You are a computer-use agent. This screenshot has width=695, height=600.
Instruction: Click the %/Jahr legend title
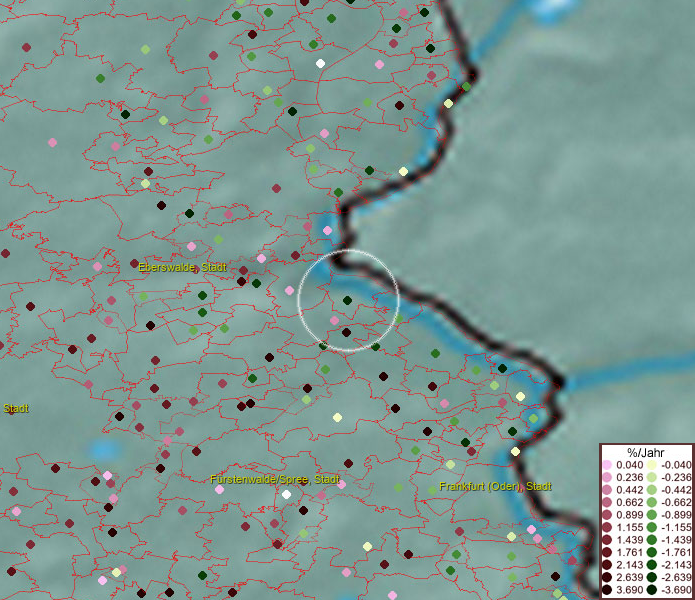click(x=646, y=452)
